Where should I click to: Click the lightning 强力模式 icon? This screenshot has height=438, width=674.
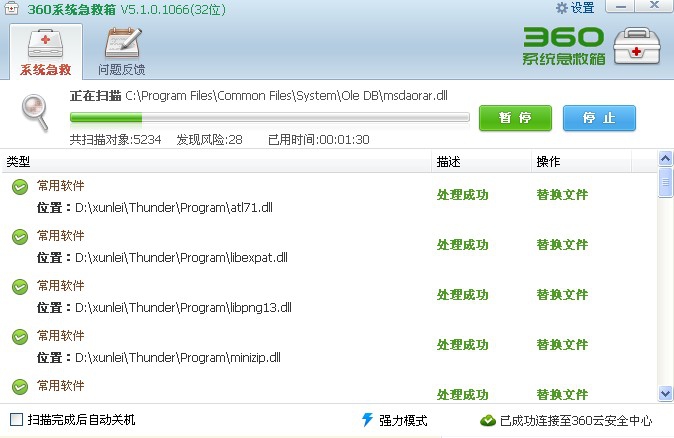tap(368, 420)
